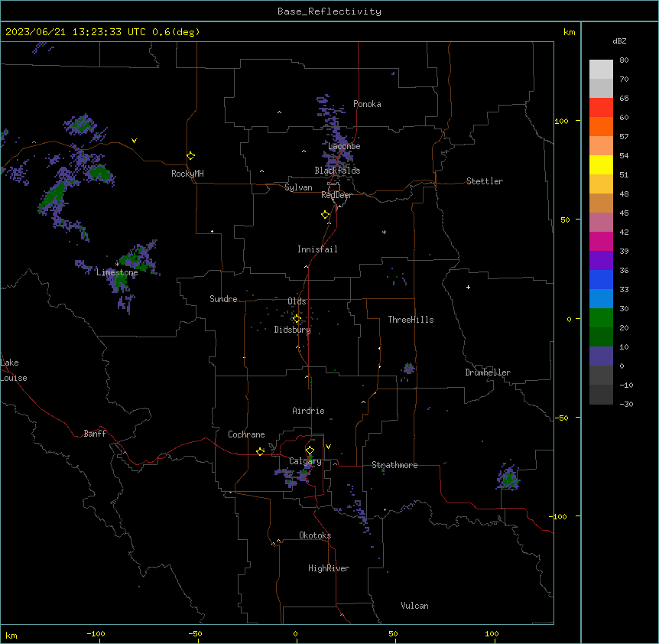Click the white asterisk marker east of Innisfail
659x644 pixels.
384,232
